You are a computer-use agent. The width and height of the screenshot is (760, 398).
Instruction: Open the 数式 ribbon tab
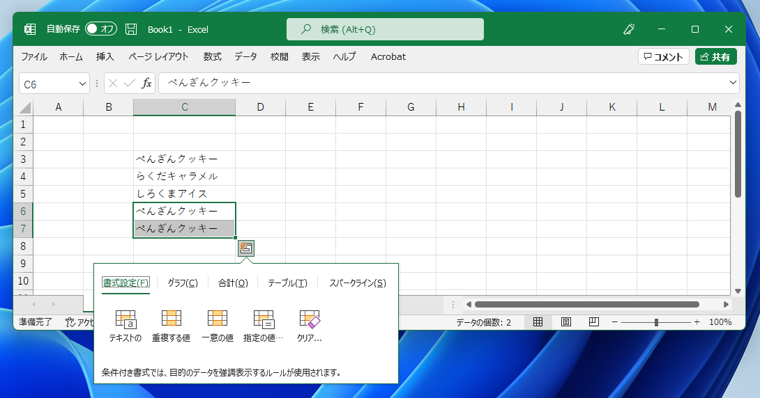(212, 57)
